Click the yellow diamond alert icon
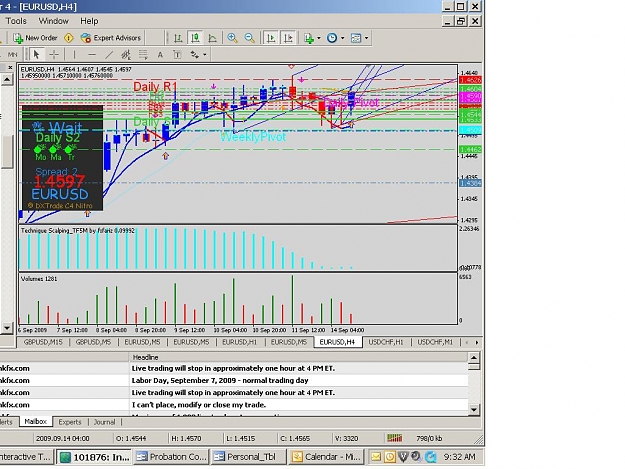This screenshot has width=625, height=469. tap(69, 38)
